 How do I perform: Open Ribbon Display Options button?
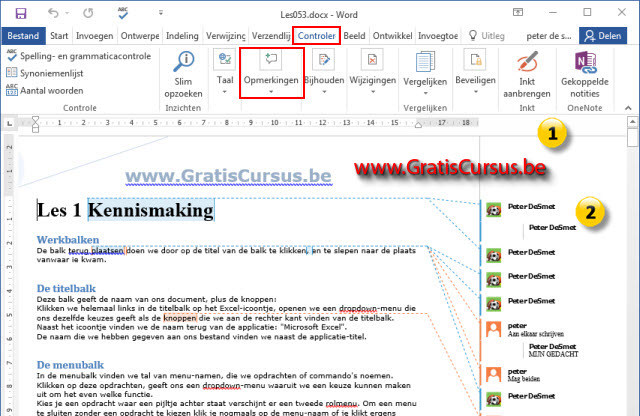[518, 12]
